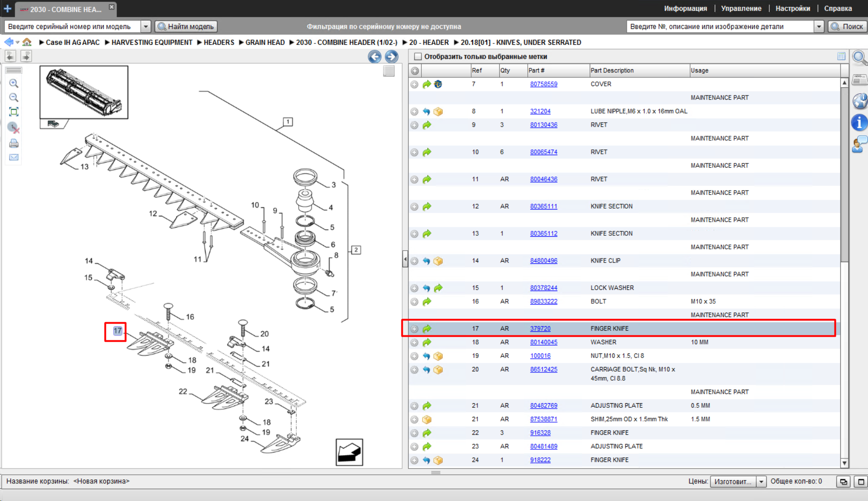This screenshot has height=501, width=868.
Task: Open the part search dropdown arrow
Action: 819,27
